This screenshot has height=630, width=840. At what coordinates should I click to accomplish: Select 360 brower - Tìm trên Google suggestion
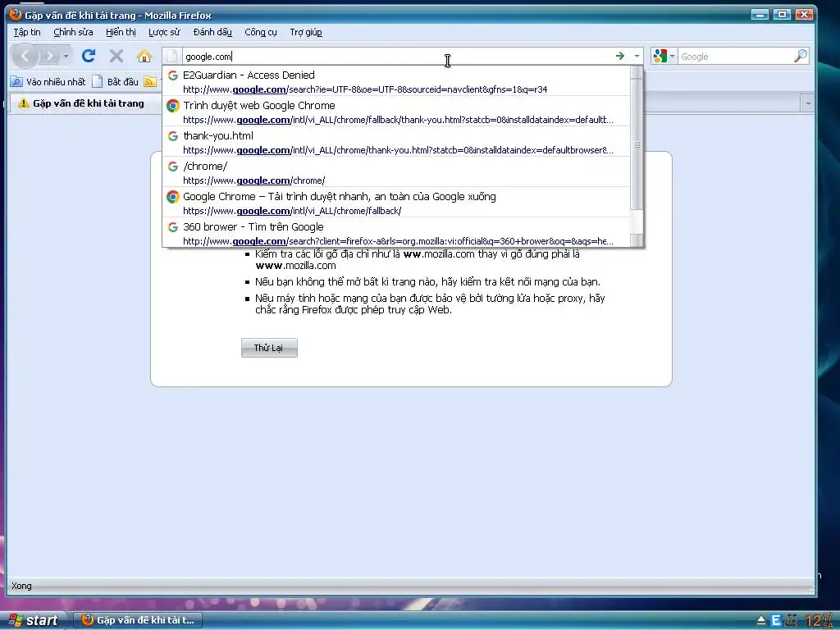[x=396, y=232]
